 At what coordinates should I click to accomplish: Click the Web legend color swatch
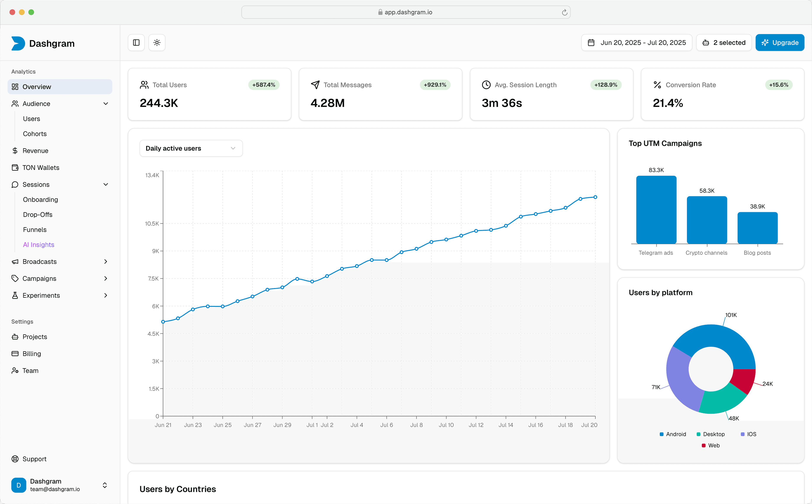(703, 446)
